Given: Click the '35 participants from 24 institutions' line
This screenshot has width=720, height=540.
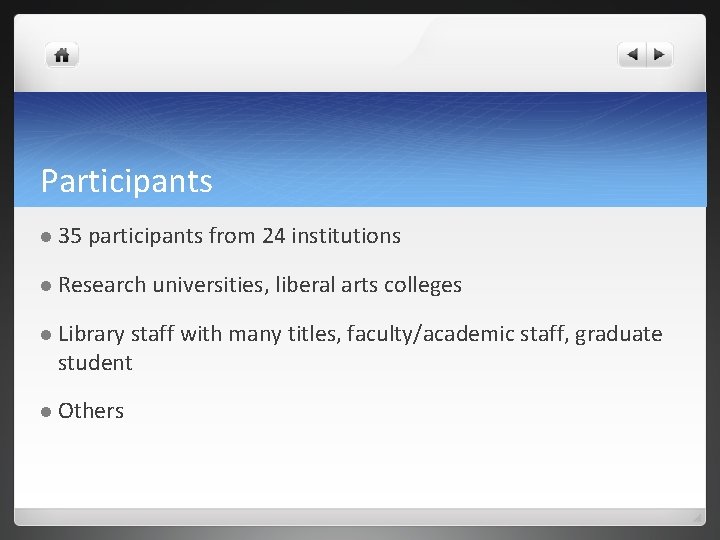Looking at the screenshot, I should [x=229, y=236].
